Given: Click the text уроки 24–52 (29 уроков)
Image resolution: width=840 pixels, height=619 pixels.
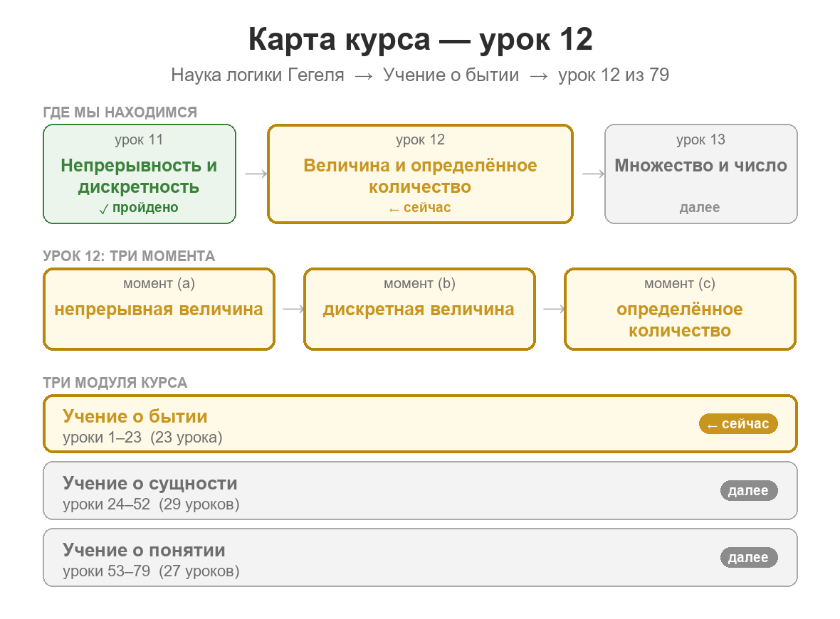Looking at the screenshot, I should pos(151,504).
